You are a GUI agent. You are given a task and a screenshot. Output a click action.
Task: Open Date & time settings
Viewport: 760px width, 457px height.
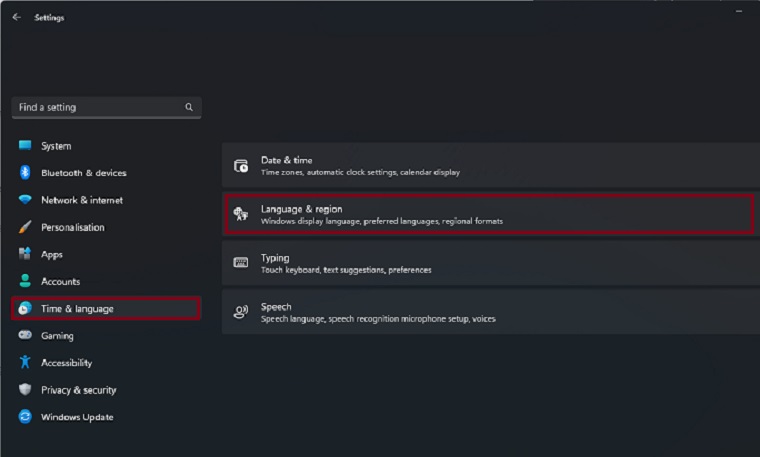click(x=489, y=166)
